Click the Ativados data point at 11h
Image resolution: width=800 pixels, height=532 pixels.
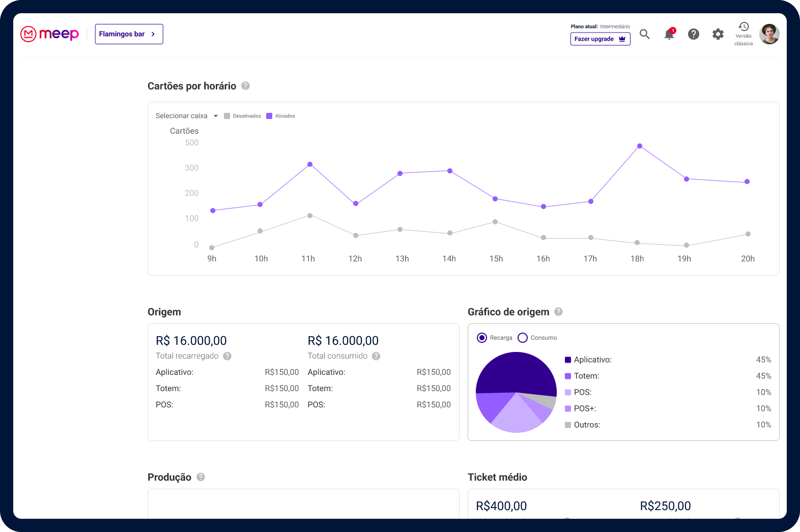tap(310, 164)
